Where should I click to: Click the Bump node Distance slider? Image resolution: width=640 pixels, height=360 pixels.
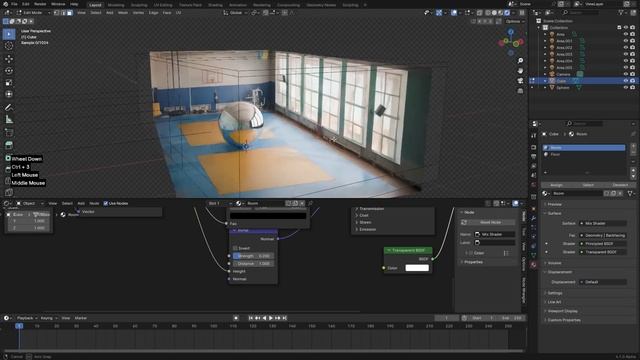[253, 264]
